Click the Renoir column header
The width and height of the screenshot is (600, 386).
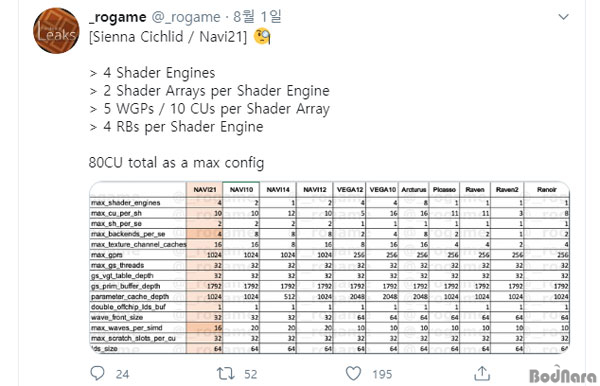(546, 190)
